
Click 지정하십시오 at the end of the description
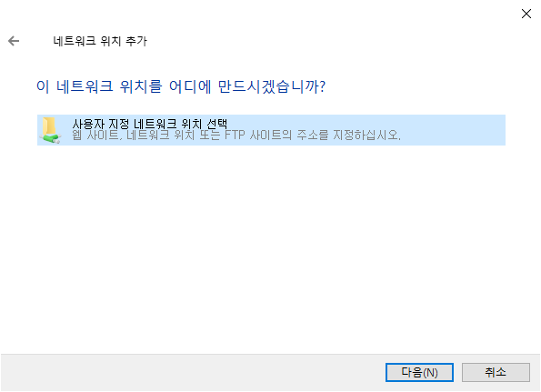(366, 135)
